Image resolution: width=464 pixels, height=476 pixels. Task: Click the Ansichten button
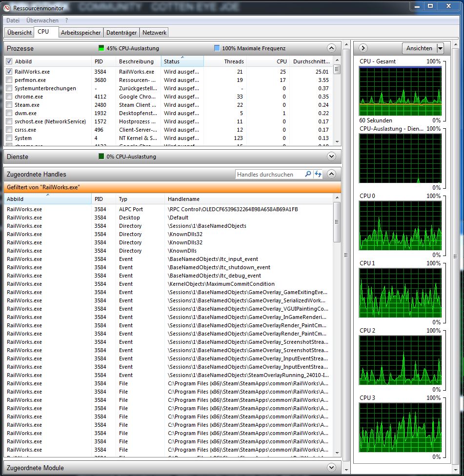419,48
